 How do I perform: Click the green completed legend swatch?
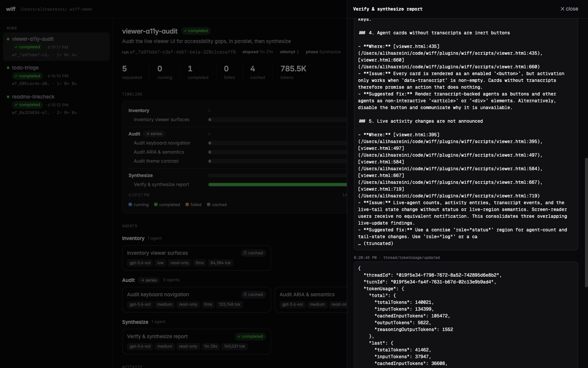(156, 205)
